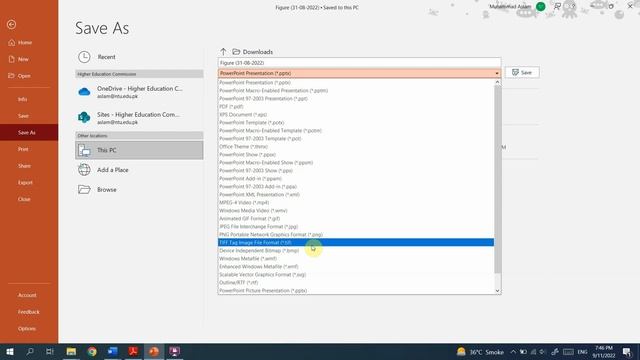Open the Print page
640x360 pixels.
[23, 149]
